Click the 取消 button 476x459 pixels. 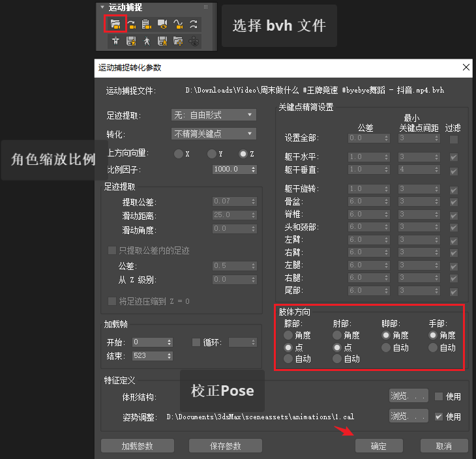444,446
